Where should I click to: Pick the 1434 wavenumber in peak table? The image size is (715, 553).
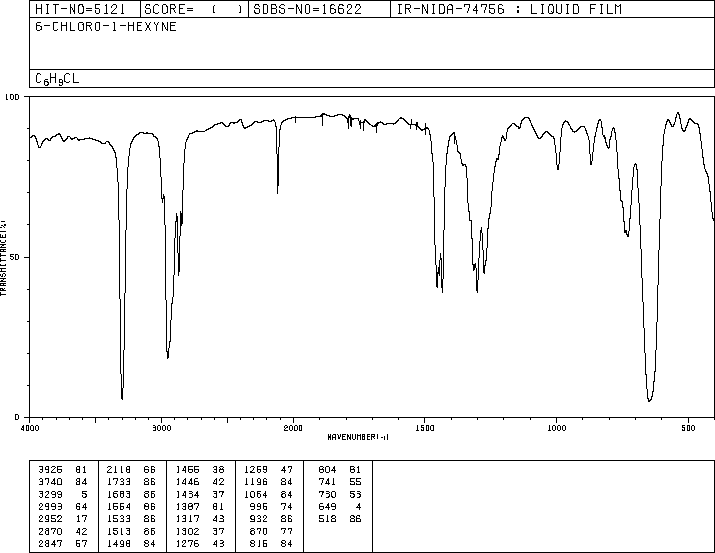[x=188, y=494]
